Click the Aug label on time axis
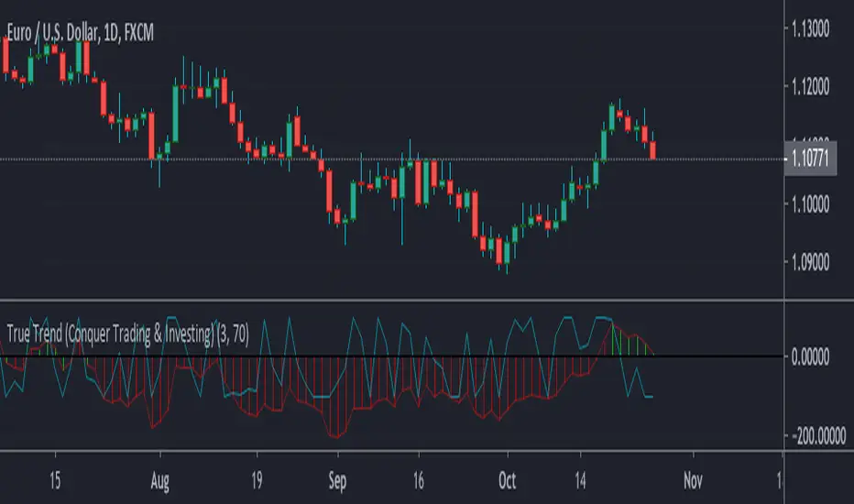Screen dimensions: 854x504 [x=160, y=482]
